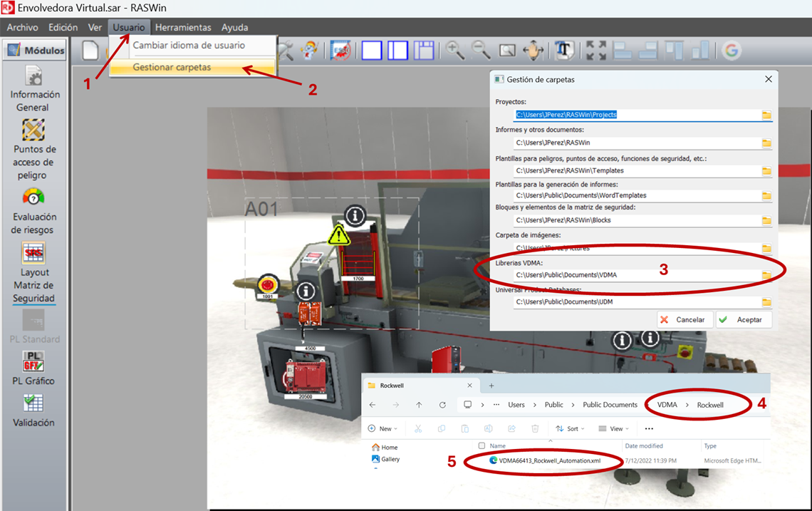
Task: Click the Cancelar button
Action: pyautogui.click(x=685, y=320)
